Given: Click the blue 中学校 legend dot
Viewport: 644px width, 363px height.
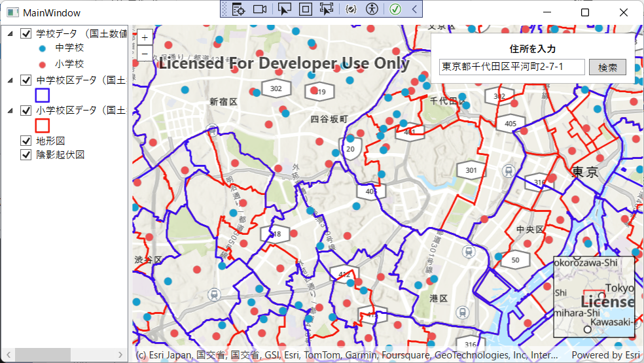Looking at the screenshot, I should (43, 48).
